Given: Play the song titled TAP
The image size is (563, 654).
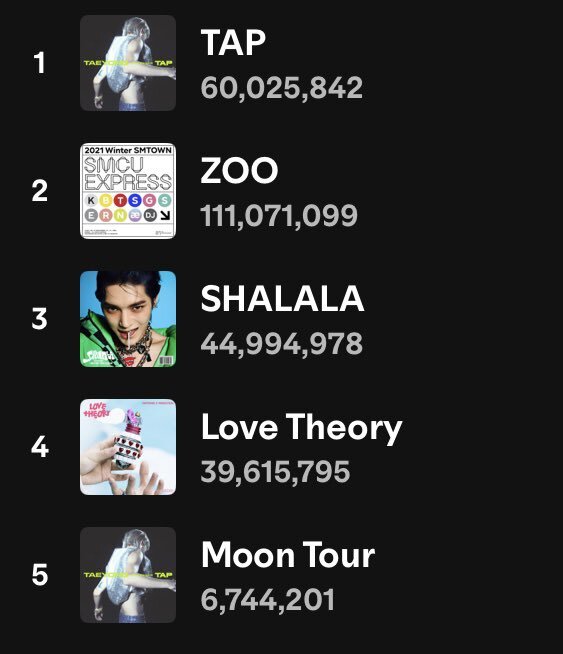Looking at the screenshot, I should [x=233, y=42].
